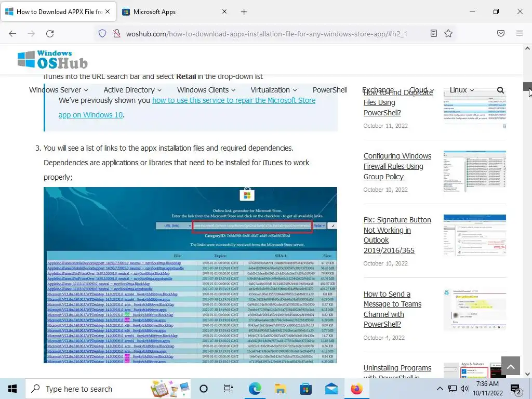Click the scrollbar up arrow
This screenshot has height=399, width=532.
tap(527, 48)
